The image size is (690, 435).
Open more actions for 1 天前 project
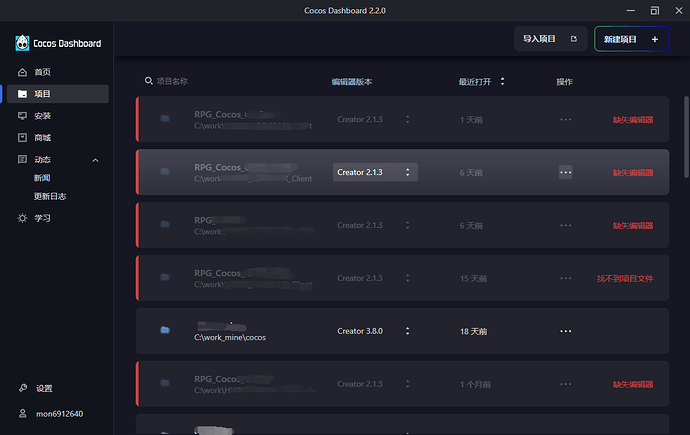point(565,119)
